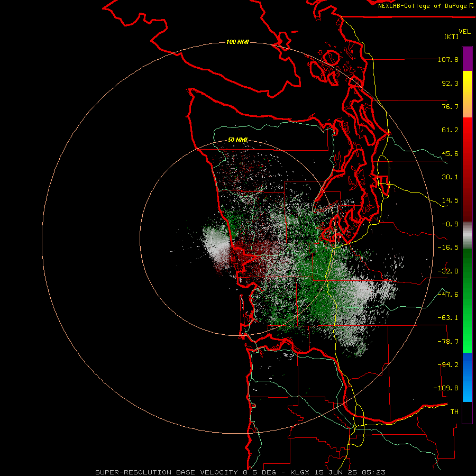
Task: Click the -47.6 value on velocity scale
Action: (x=448, y=295)
